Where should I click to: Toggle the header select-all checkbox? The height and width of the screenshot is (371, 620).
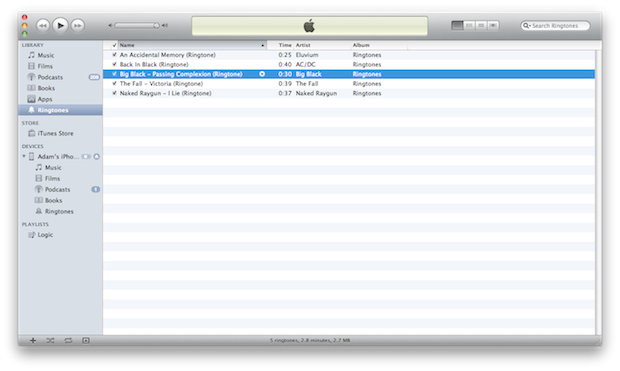click(x=114, y=45)
